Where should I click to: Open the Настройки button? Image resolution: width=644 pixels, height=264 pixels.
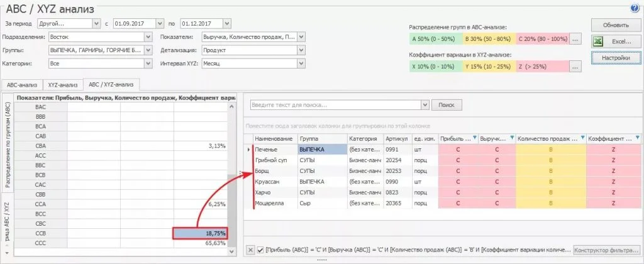pyautogui.click(x=616, y=58)
